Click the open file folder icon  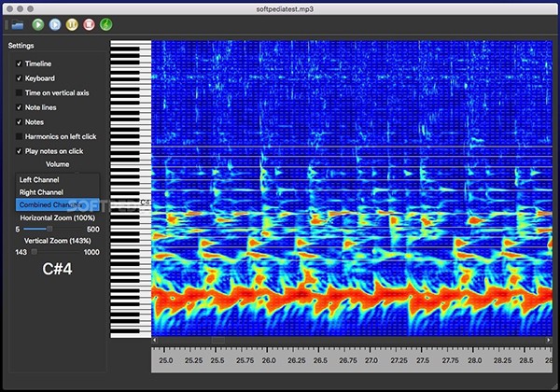click(19, 23)
